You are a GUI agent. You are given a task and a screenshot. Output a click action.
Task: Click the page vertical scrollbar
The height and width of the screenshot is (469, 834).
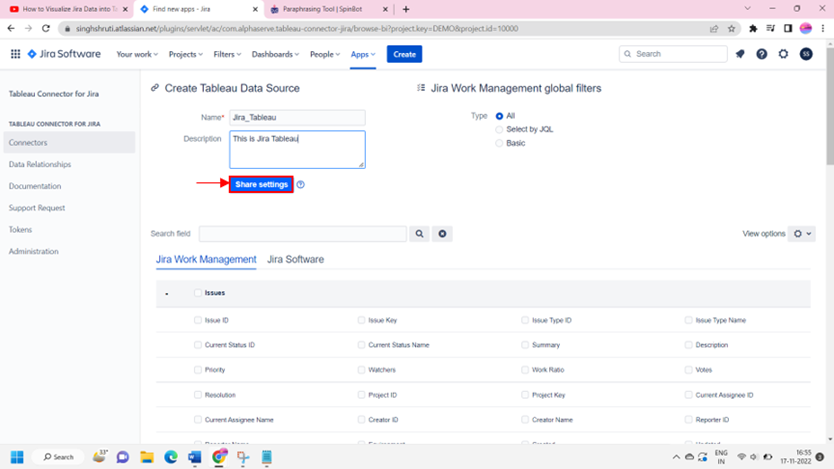coord(830,107)
